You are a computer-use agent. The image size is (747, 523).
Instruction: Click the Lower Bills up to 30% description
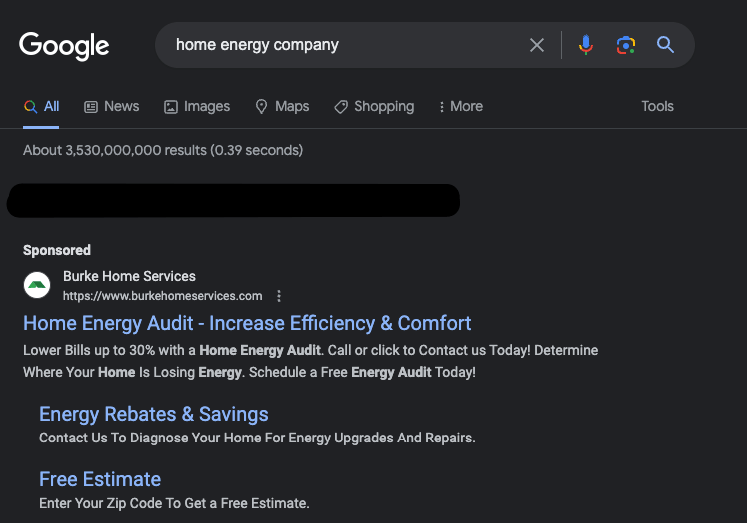click(x=311, y=361)
